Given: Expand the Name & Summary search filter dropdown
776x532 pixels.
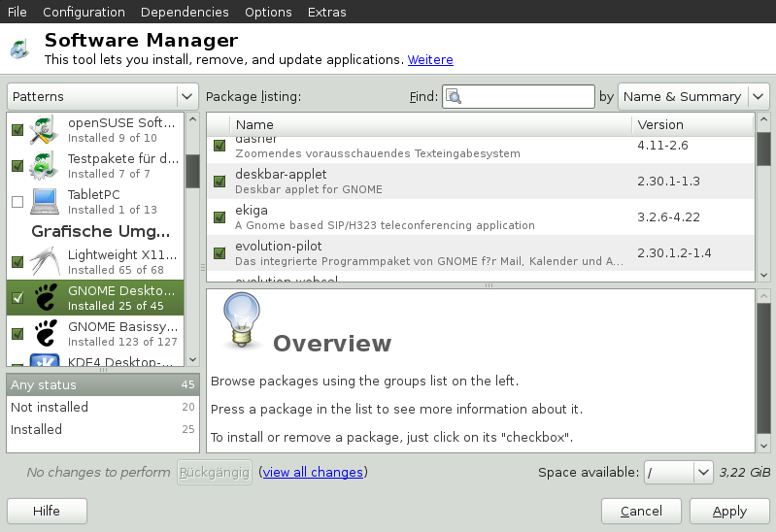Looking at the screenshot, I should [693, 97].
